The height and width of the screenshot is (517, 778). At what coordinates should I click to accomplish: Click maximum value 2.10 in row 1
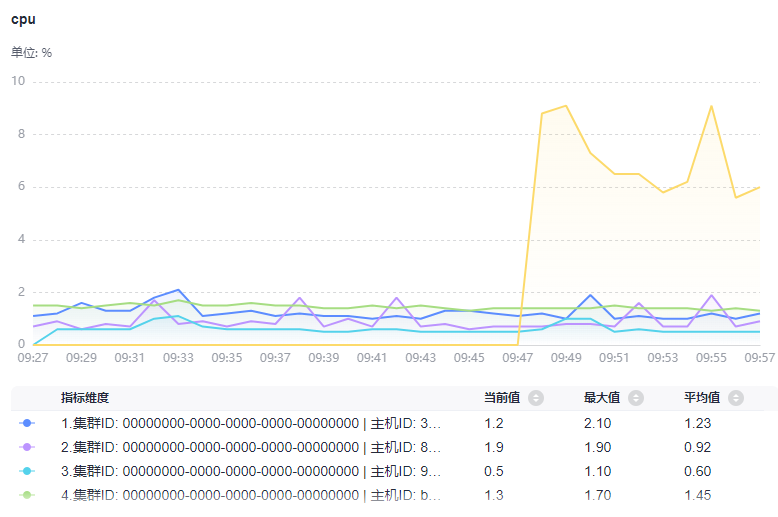tap(597, 423)
